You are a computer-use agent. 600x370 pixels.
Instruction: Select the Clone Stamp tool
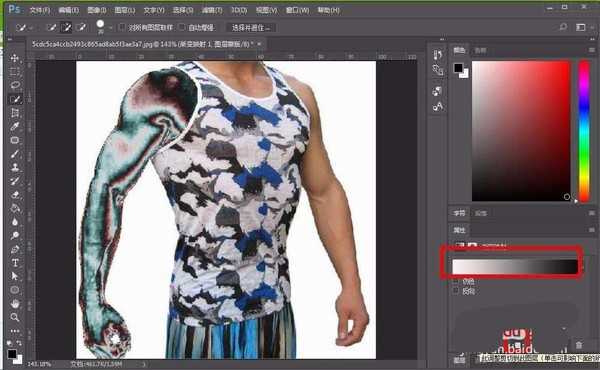[15, 167]
